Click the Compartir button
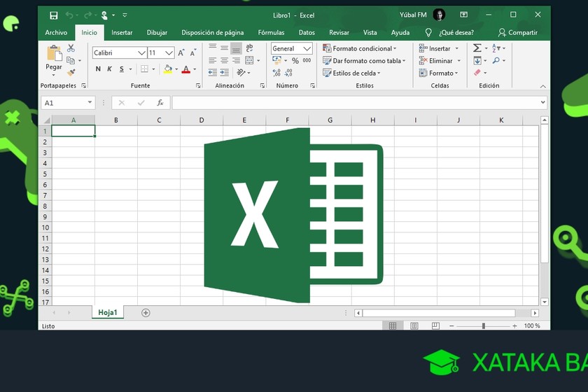This screenshot has width=588, height=392. tap(518, 32)
